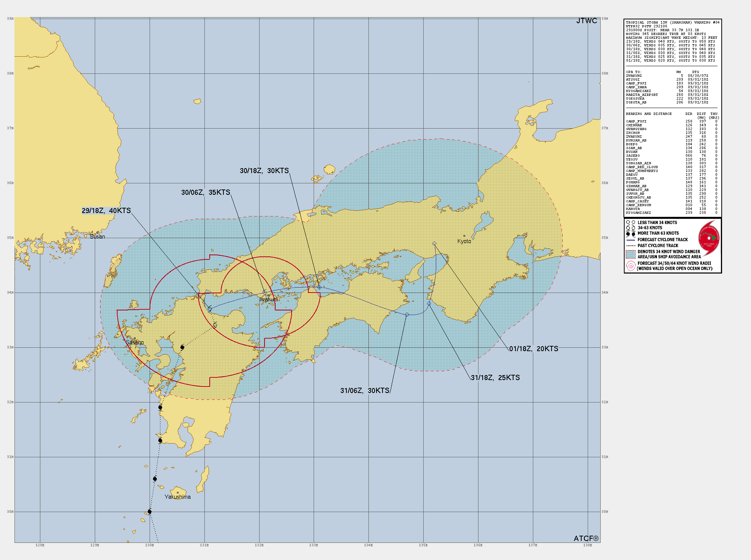Click the forecast position circle for 01/18Z
The image size is (751, 560).
(x=434, y=243)
